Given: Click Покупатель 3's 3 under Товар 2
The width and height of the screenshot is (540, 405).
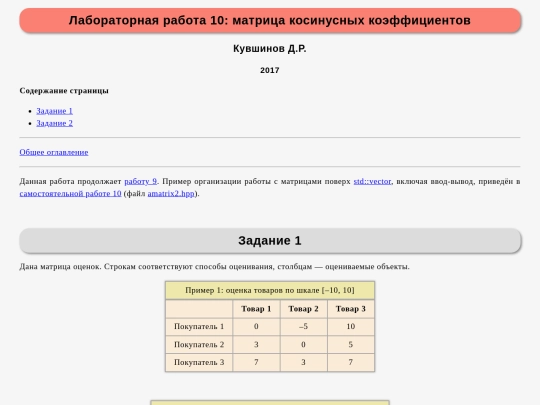Looking at the screenshot, I should 303,362.
